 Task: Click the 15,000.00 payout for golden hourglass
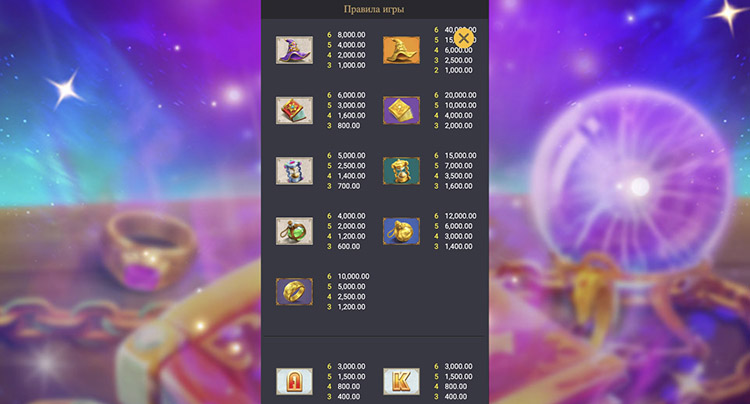[461, 154]
